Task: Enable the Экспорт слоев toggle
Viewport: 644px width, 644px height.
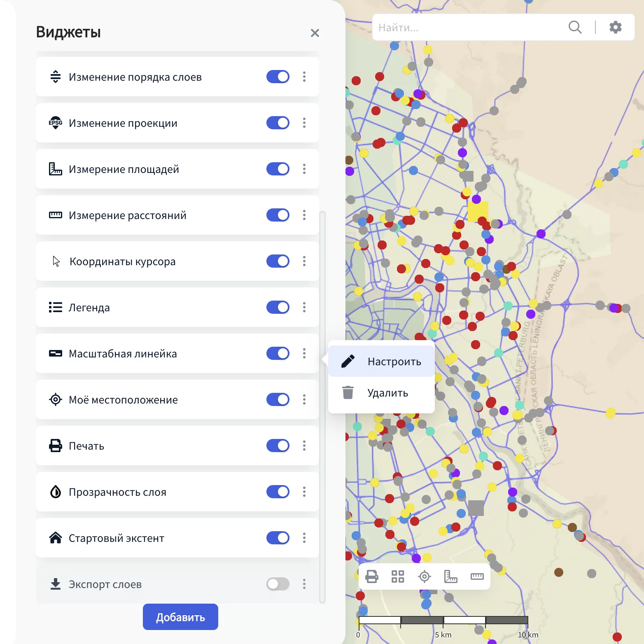Action: pyautogui.click(x=278, y=584)
